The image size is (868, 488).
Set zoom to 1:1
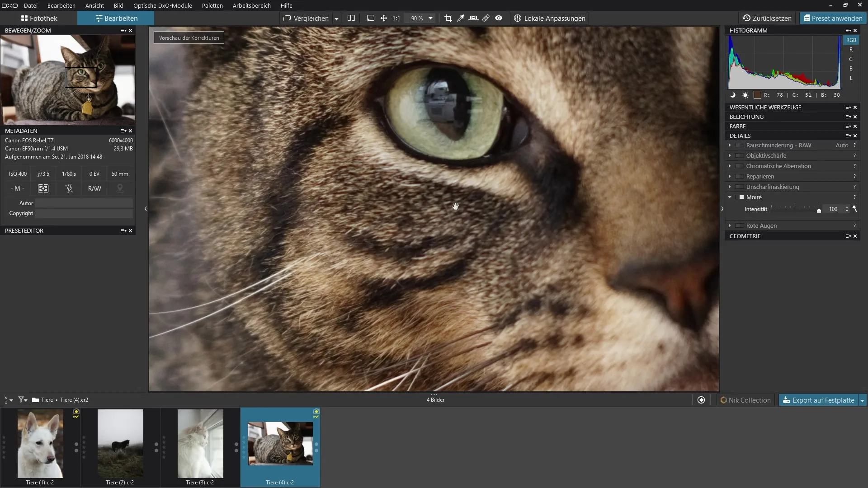tap(396, 18)
